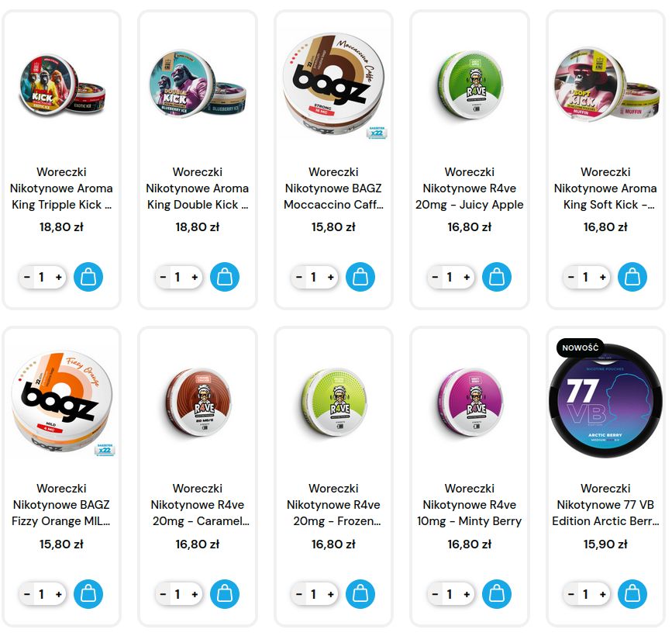Open Woreczki Nikotynowe R4ve Juicy Apple link
The image size is (672, 636).
[469, 188]
